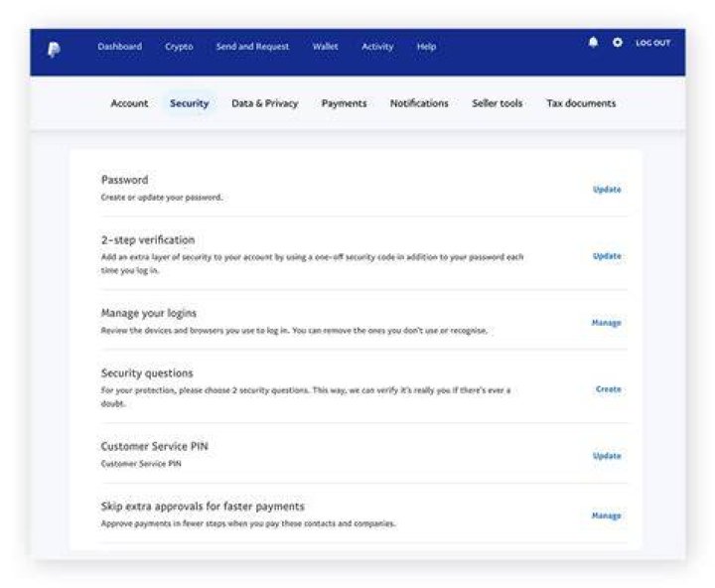The height and width of the screenshot is (588, 715).
Task: Click 'For your protection, please choose 2' description
Action: [x=306, y=397]
